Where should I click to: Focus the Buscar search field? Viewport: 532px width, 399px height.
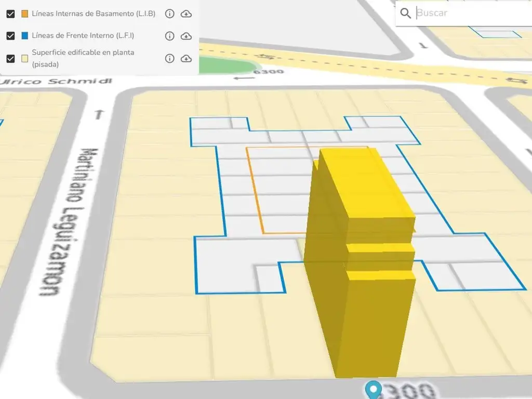coord(468,13)
